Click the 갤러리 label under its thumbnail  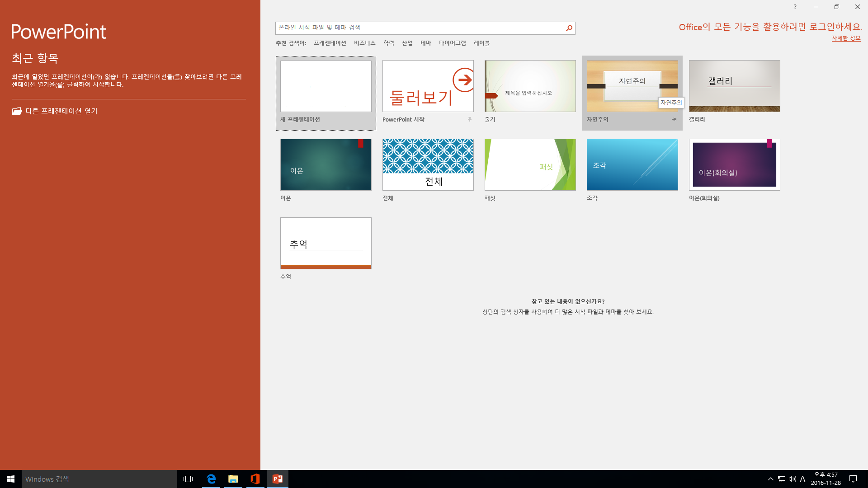tap(697, 120)
